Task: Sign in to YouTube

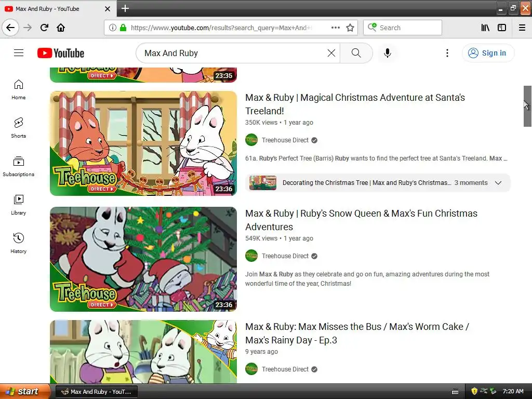Action: coord(488,53)
